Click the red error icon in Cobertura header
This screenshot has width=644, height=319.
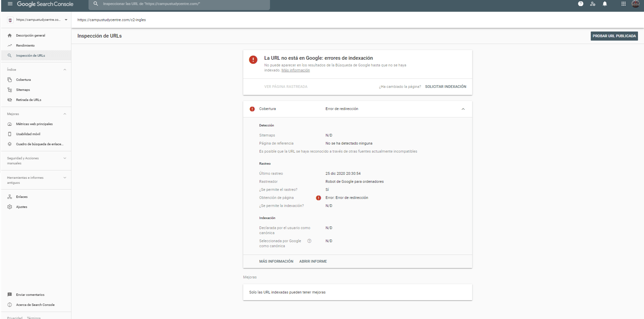[252, 109]
